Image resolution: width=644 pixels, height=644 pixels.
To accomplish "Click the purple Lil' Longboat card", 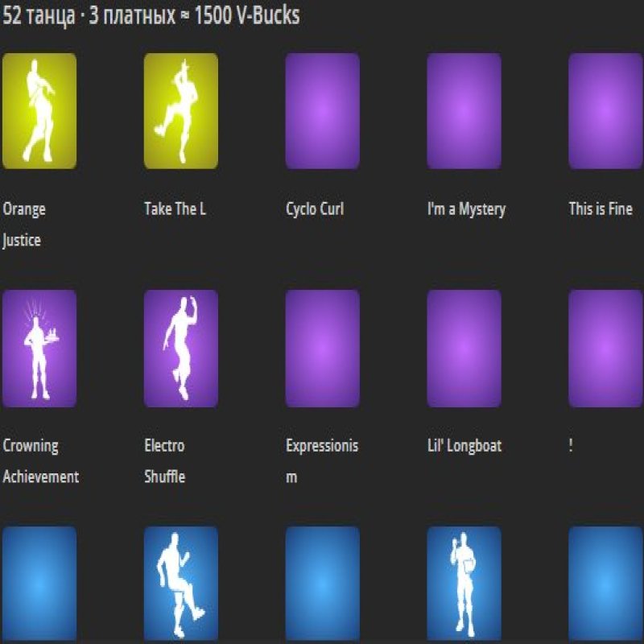I will 464,348.
